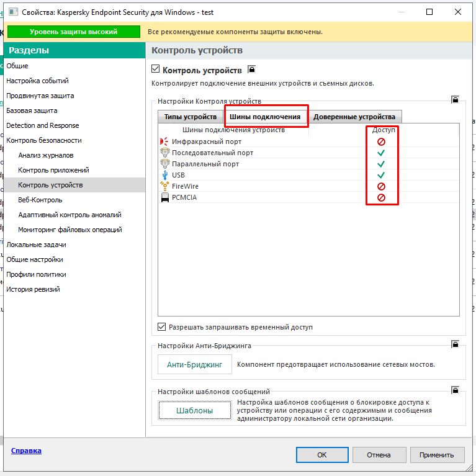Image resolution: width=476 pixels, height=476 pixels.
Task: Toggle lock for Настройки Контроля устройств group
Action: [455, 99]
